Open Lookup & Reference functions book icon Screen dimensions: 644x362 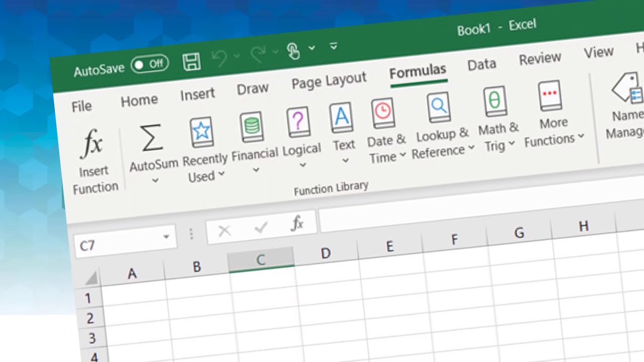[439, 107]
